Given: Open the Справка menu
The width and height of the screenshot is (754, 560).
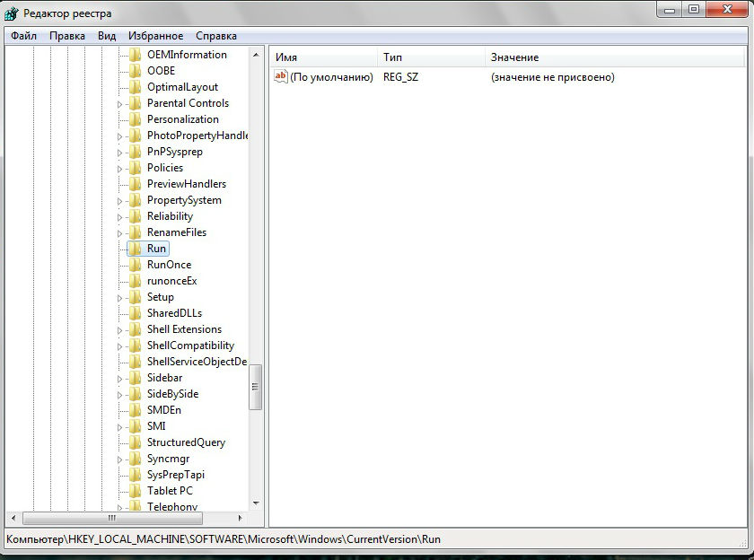Looking at the screenshot, I should tap(216, 36).
